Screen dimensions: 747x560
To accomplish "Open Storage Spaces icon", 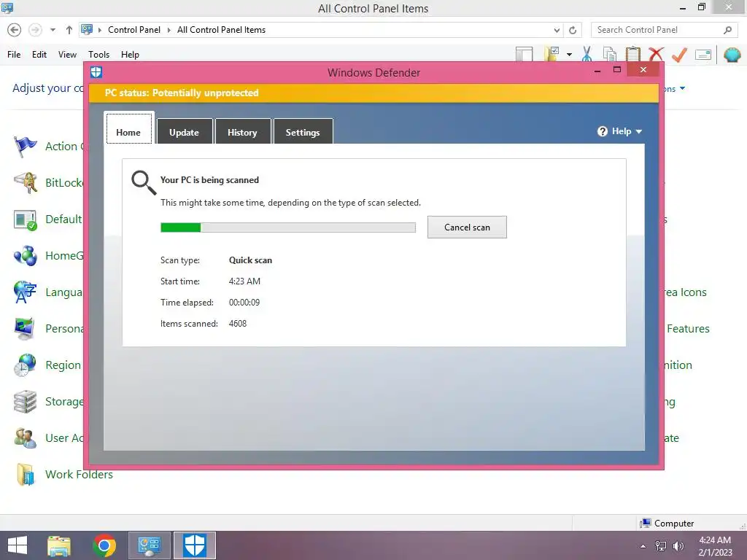I will tap(25, 402).
